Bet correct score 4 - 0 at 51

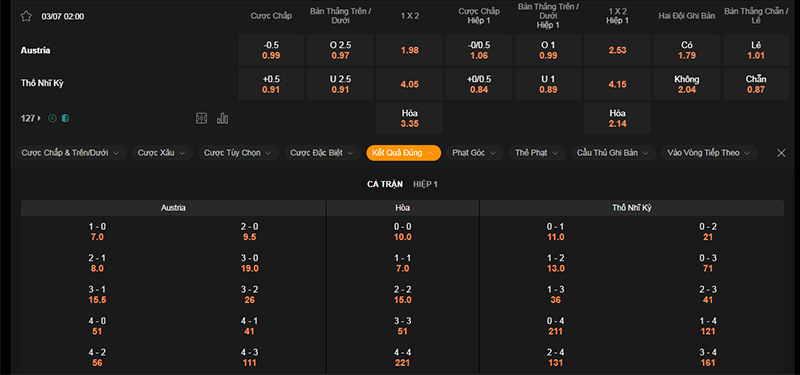[x=97, y=326]
